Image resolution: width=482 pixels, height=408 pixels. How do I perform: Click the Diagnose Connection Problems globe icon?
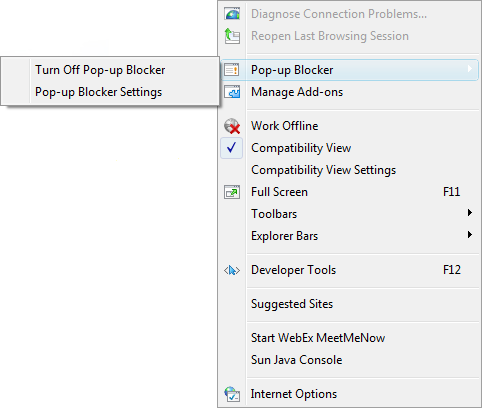pyautogui.click(x=232, y=14)
